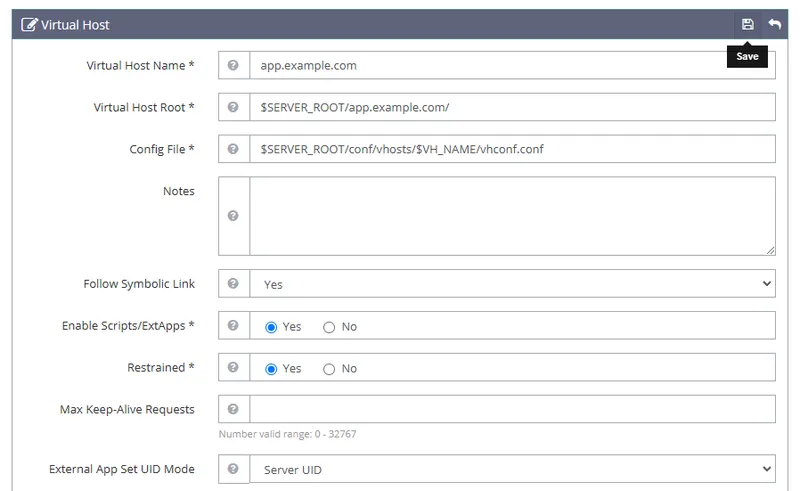Click the back arrow icon in header
This screenshot has width=800, height=491.
tap(774, 24)
